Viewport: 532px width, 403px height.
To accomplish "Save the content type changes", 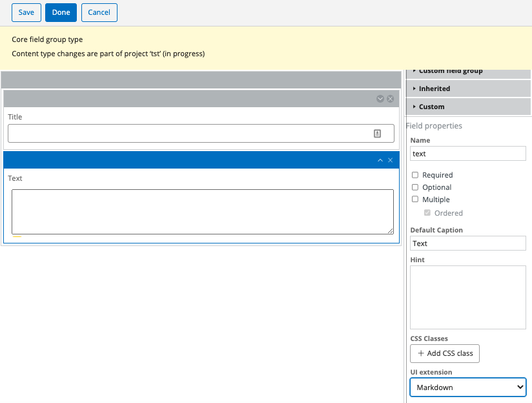I will pos(26,12).
